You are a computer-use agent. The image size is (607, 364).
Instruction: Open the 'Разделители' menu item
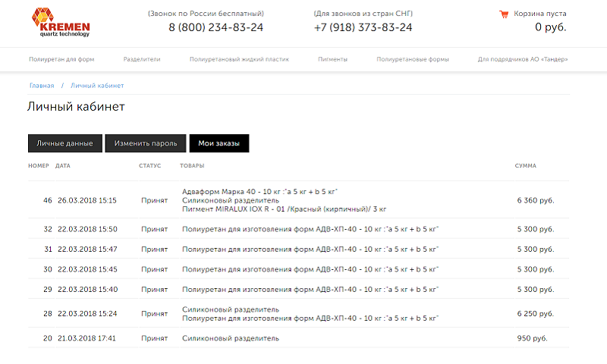[142, 59]
